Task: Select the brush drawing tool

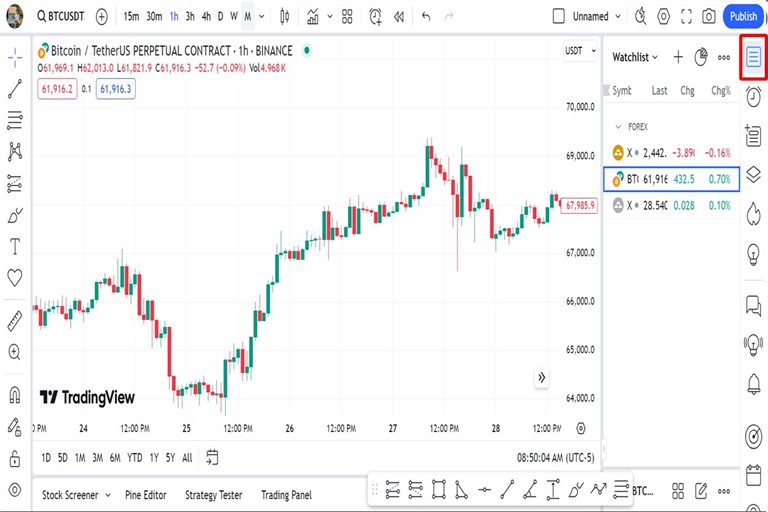Action: (x=15, y=216)
